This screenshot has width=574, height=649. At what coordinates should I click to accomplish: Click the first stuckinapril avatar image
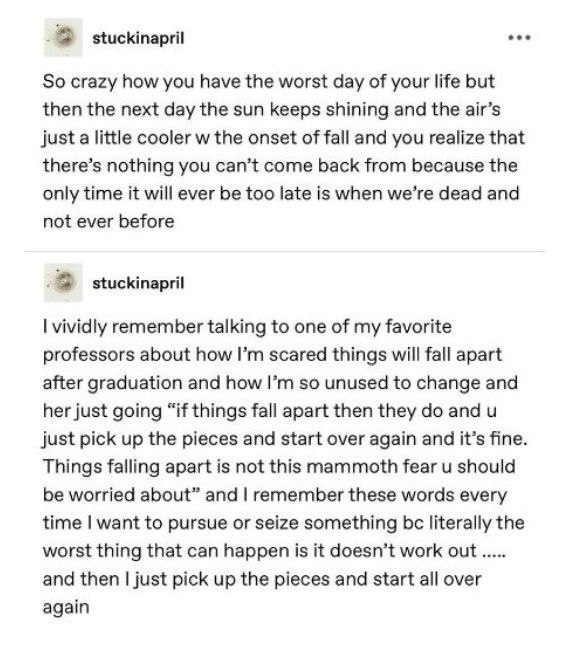[63, 37]
